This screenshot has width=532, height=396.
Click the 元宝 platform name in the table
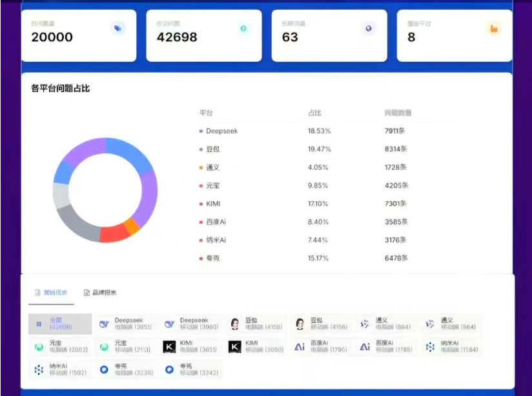(212, 186)
